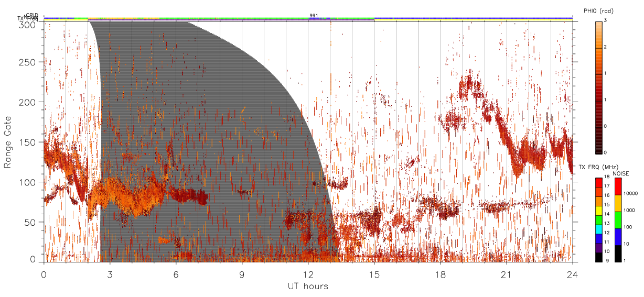Click the '13' TX FRQ legend label

(x=607, y=223)
